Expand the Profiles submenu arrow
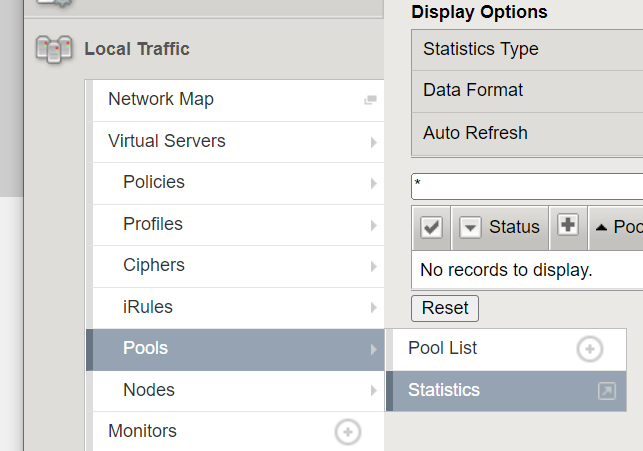Screen dimensions: 643x451 tap(373, 225)
